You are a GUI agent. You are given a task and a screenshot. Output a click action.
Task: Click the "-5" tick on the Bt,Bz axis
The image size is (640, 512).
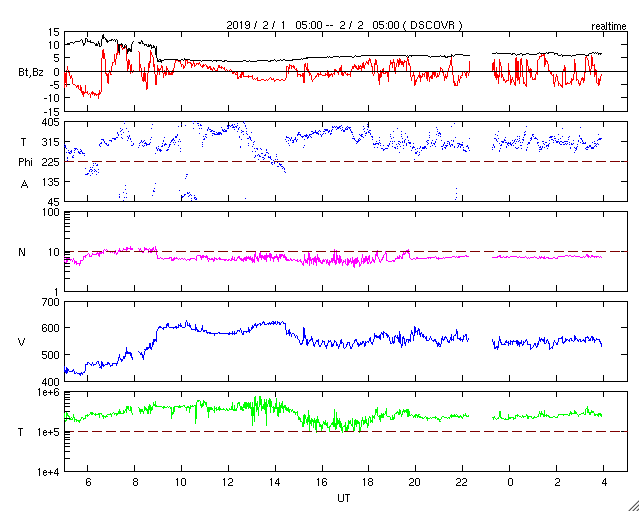click(x=54, y=85)
